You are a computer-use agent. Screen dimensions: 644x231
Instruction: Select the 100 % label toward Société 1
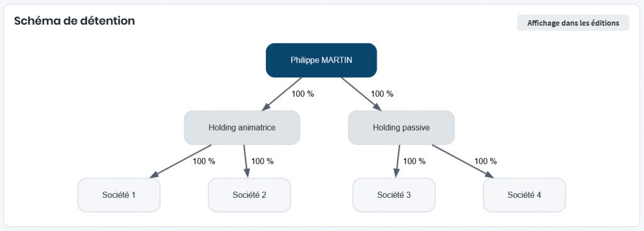204,161
